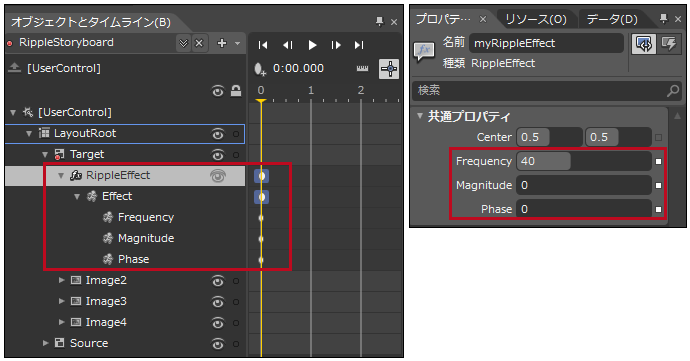Image resolution: width=690 pixels, height=361 pixels.
Task: Collapse the 共通プロパティ section
Action: (x=420, y=116)
